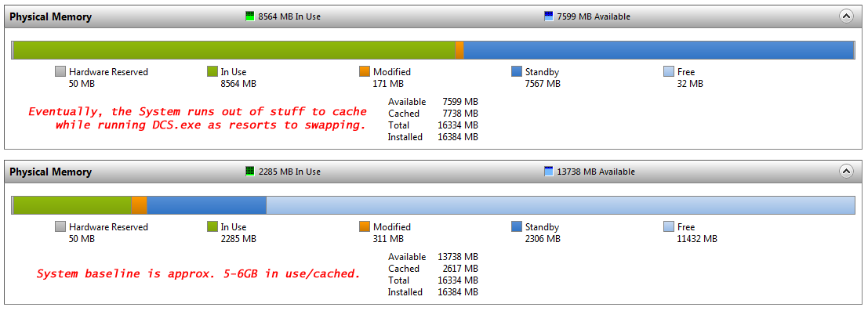
Task: Click the green In Use icon in top header
Action: (249, 16)
